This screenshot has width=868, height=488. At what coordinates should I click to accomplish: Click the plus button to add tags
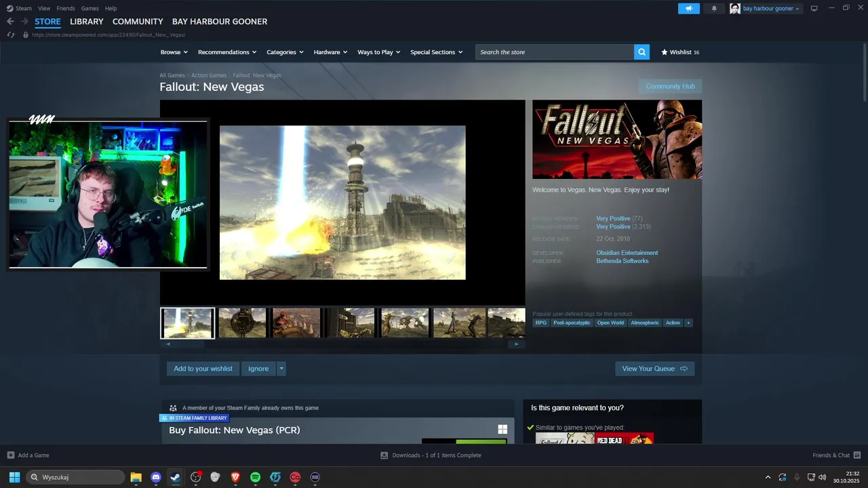pos(688,323)
